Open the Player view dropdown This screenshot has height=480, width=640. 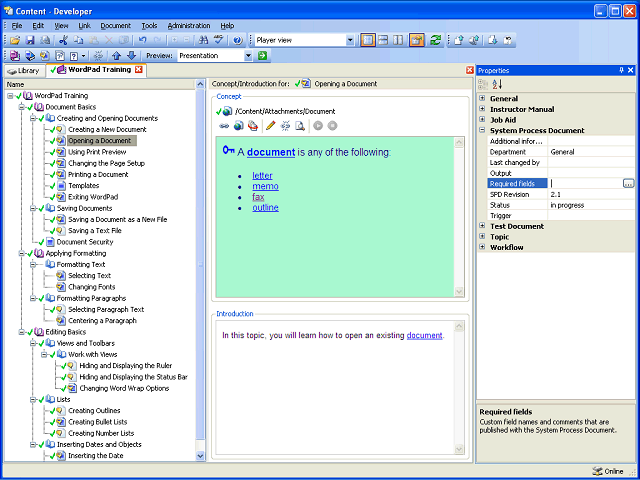pos(350,40)
